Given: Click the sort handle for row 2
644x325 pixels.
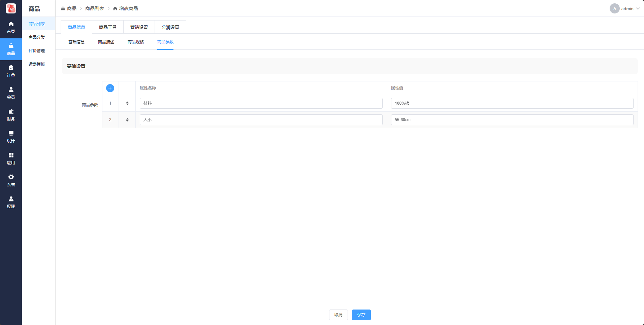Looking at the screenshot, I should click(x=127, y=120).
